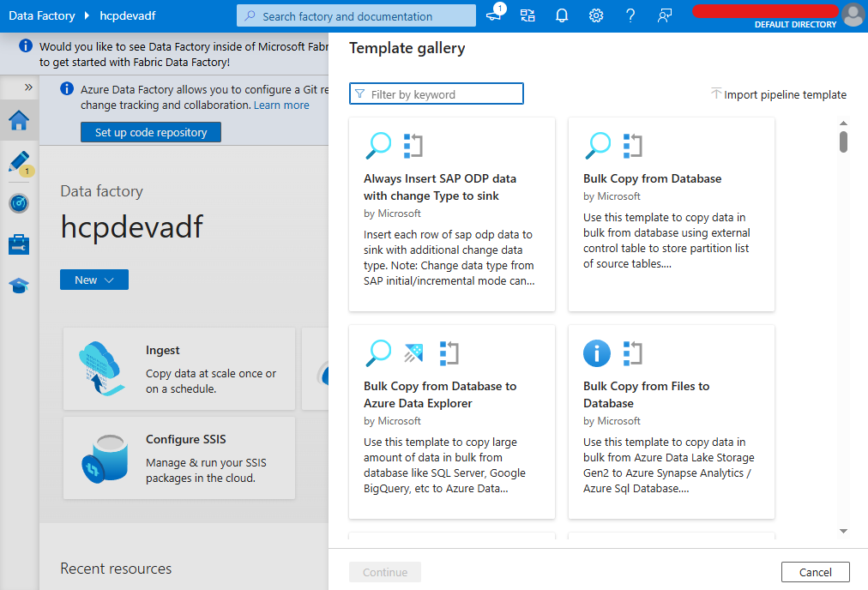Screen dimensions: 868x590
Task: Click lookup icon on Azure Data Explorer card
Action: point(378,353)
